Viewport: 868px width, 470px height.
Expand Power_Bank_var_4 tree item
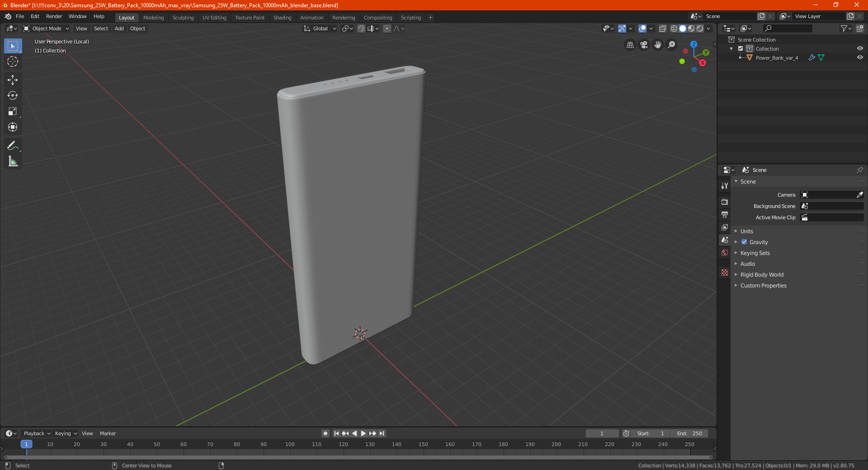point(741,58)
